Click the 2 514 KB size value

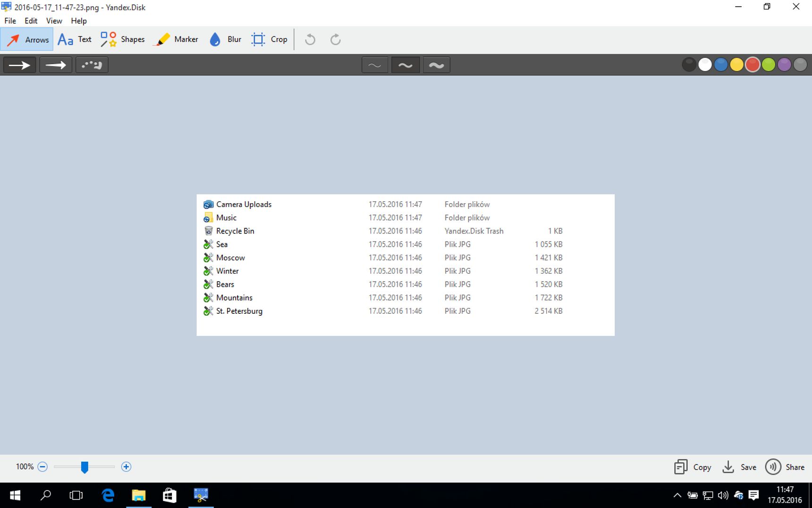point(549,311)
